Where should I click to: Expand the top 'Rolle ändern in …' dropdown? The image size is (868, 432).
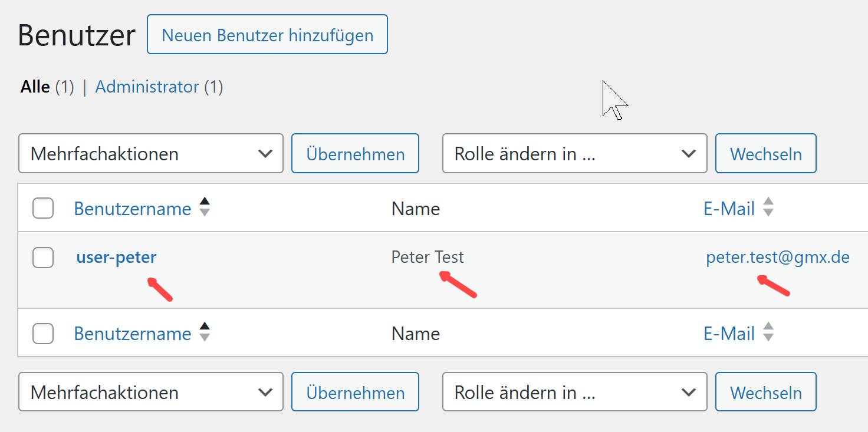(x=574, y=154)
